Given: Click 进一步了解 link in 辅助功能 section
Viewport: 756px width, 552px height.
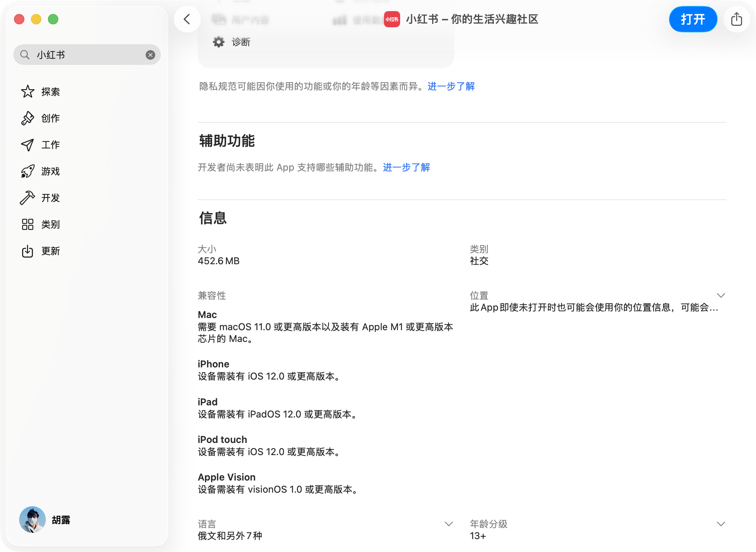Looking at the screenshot, I should point(406,167).
